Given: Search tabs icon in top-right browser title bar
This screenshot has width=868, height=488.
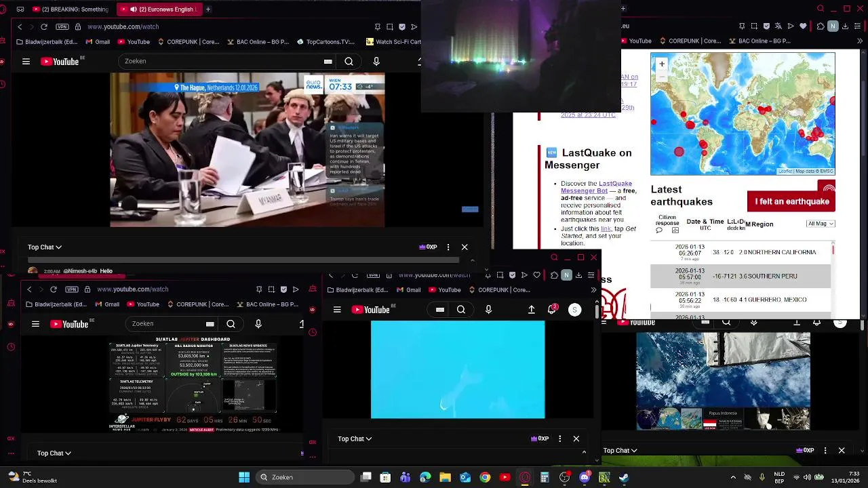Looking at the screenshot, I should 821,9.
